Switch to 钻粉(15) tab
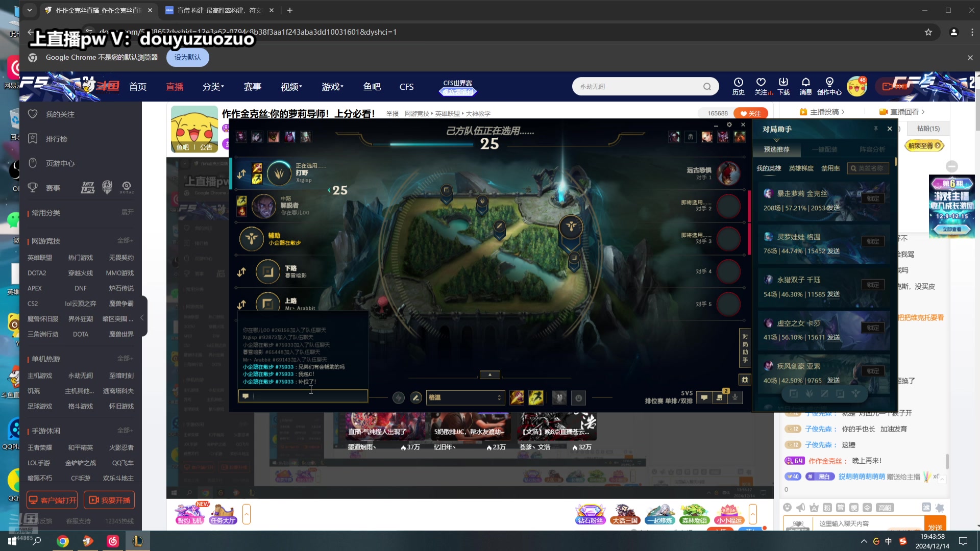 pyautogui.click(x=928, y=129)
